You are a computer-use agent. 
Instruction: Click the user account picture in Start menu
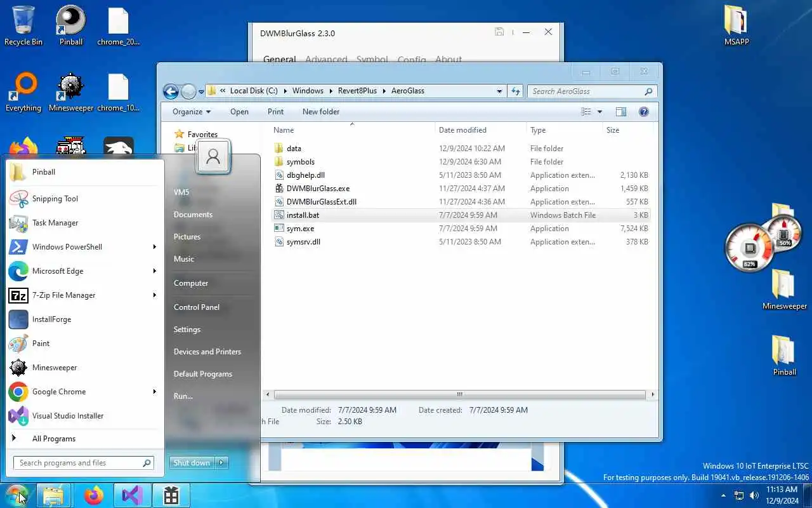213,157
